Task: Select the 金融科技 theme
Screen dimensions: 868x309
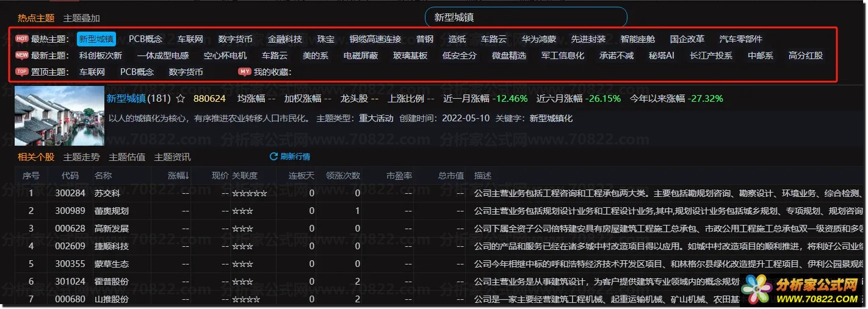Action: [285, 39]
